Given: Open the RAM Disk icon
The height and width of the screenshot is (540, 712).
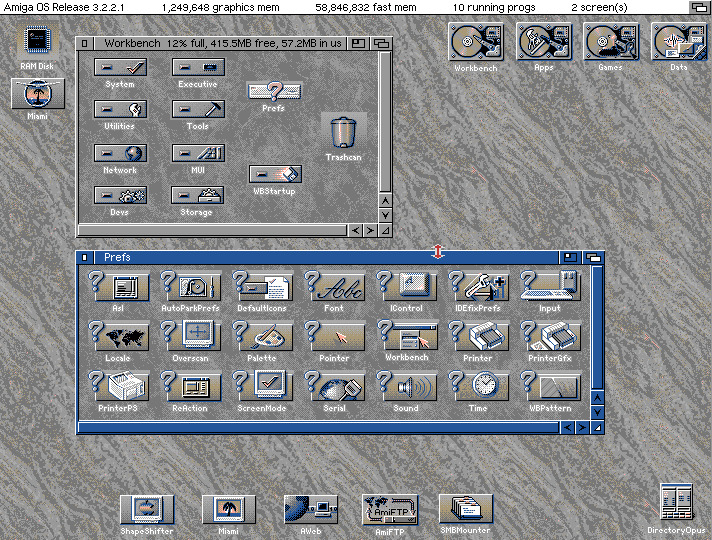Looking at the screenshot, I should (37, 40).
